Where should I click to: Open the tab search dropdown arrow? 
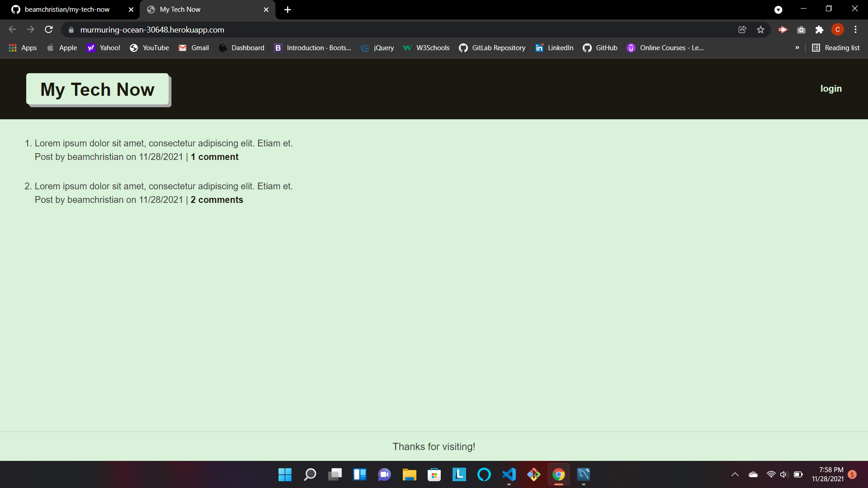pos(778,9)
